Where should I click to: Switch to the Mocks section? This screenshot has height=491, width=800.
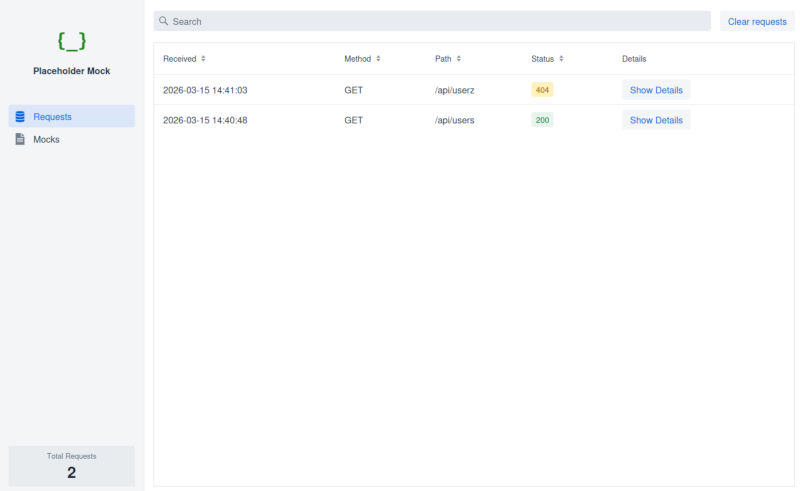tap(71, 139)
